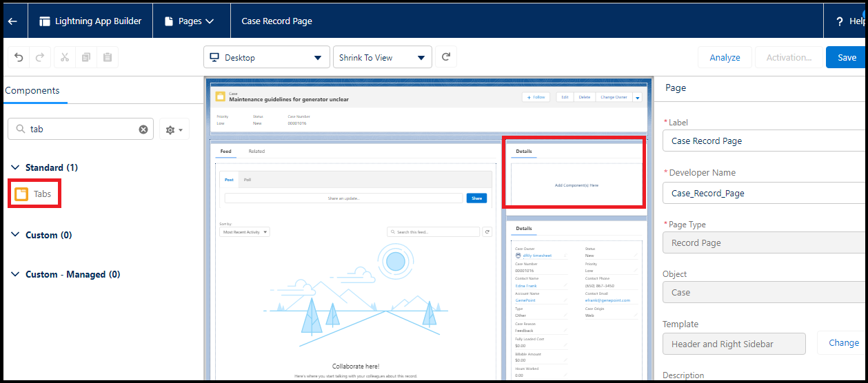Collapse the Standard (1) section
Viewport: 868px width, 383px height.
coord(46,167)
